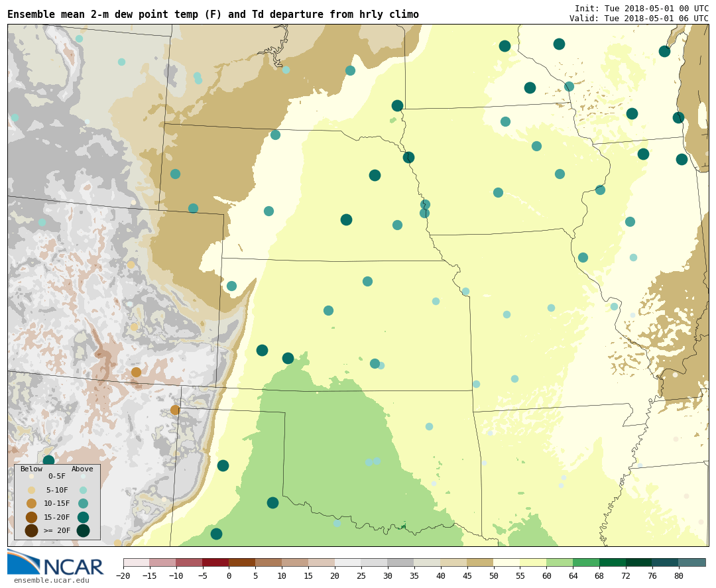
Task: Pick the green swatch between 64 and 68
Action: 586,562
